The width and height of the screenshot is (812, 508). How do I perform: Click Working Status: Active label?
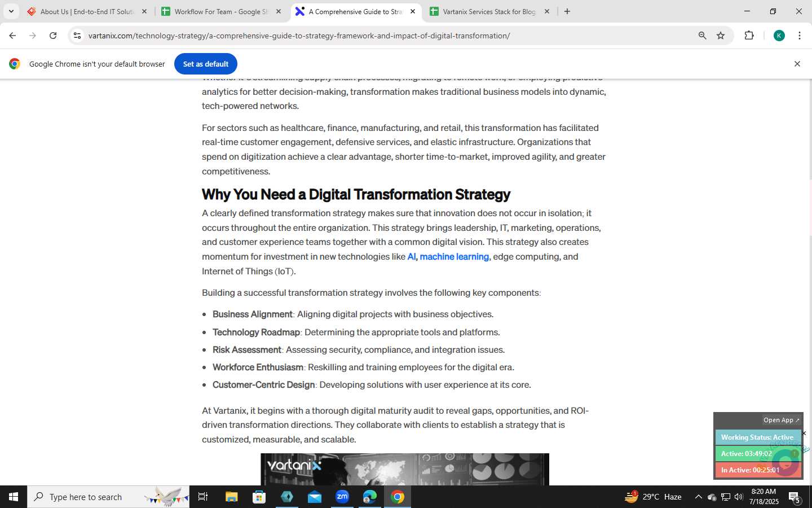(x=757, y=437)
